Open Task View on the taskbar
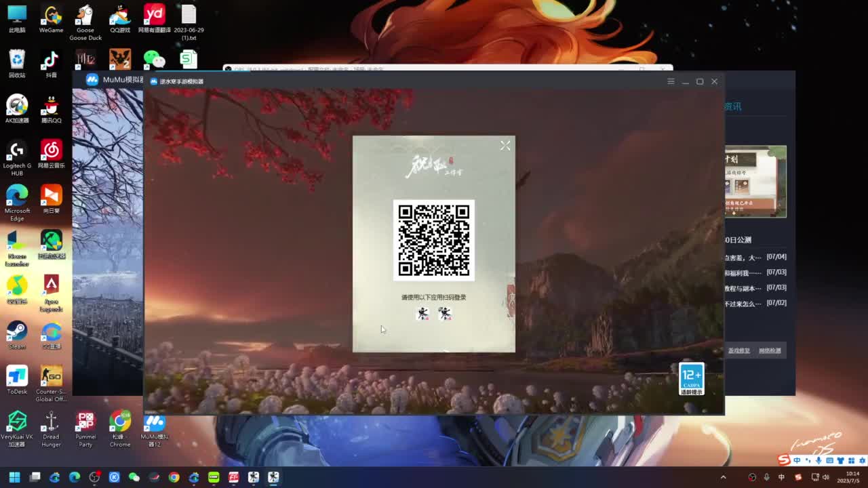Image resolution: width=868 pixels, height=488 pixels. click(x=35, y=477)
